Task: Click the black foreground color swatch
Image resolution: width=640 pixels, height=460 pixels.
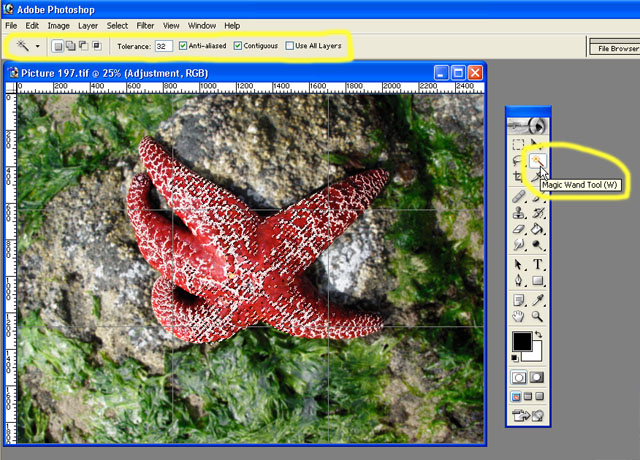Action: point(521,341)
